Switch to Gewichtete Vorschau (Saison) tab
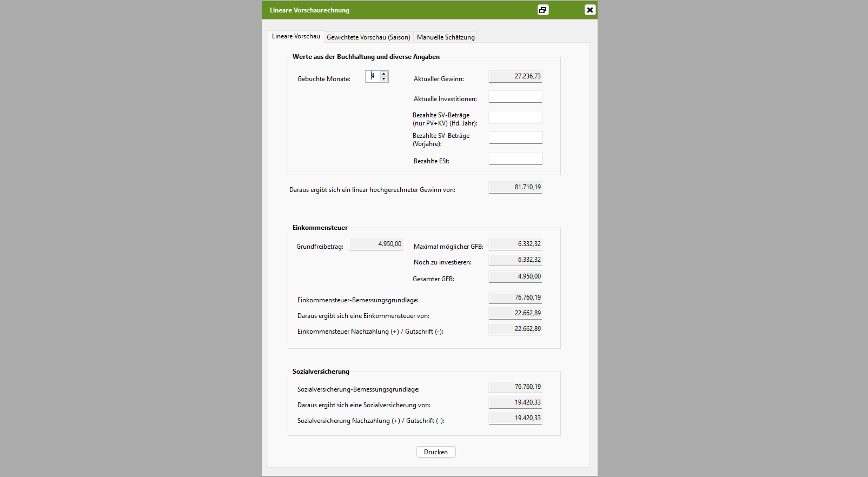This screenshot has width=868, height=477. tap(368, 37)
